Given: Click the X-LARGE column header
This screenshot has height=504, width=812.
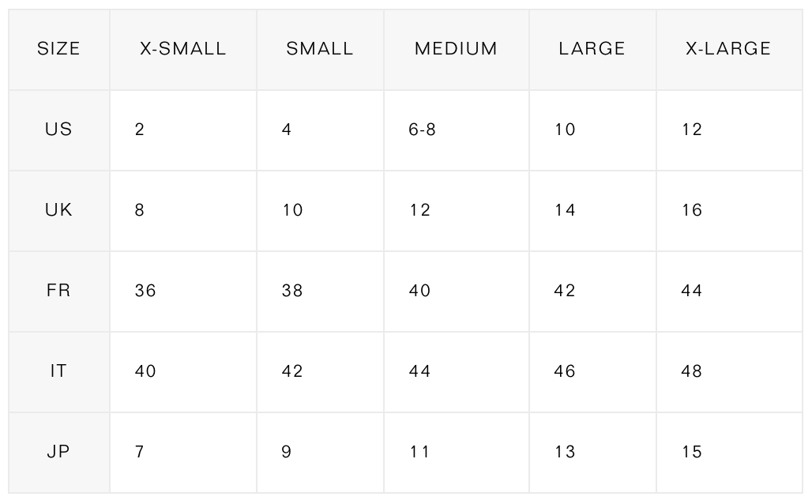Looking at the screenshot, I should [728, 49].
